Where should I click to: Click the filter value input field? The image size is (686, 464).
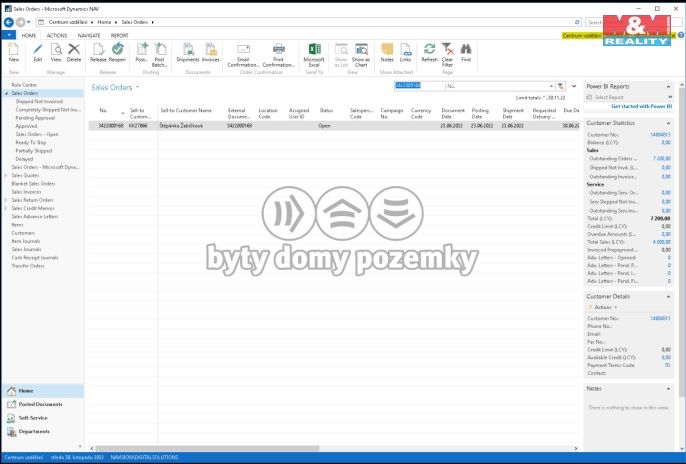[420, 86]
